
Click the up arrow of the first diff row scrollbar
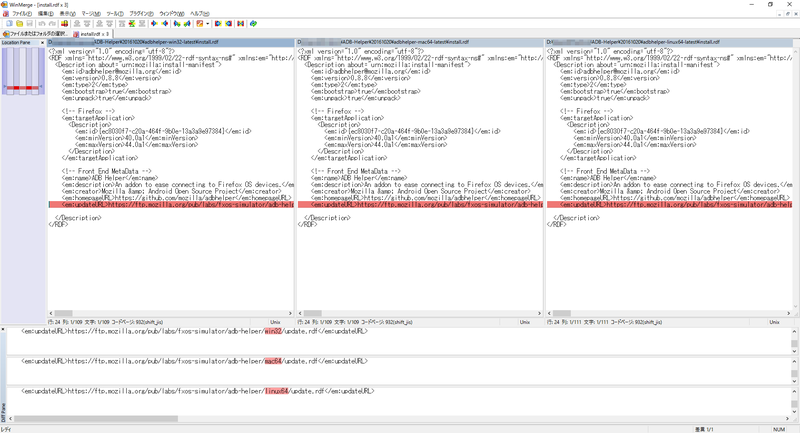click(x=794, y=332)
